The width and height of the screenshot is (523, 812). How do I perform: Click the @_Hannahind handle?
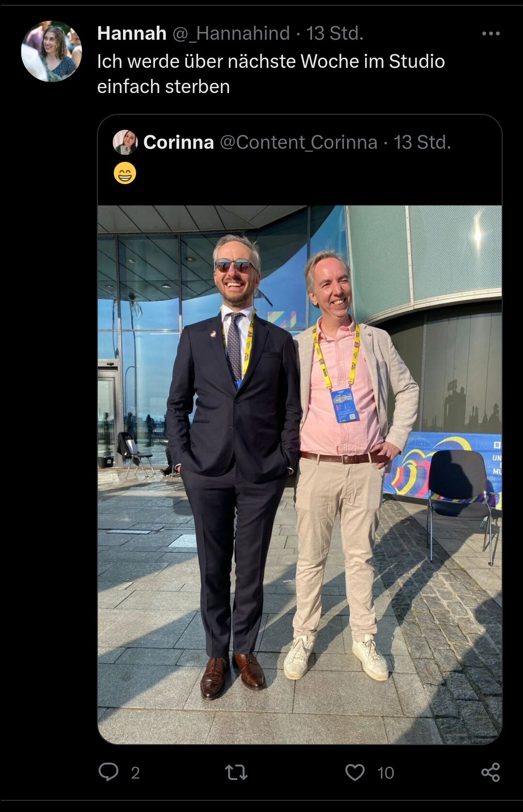tap(231, 33)
